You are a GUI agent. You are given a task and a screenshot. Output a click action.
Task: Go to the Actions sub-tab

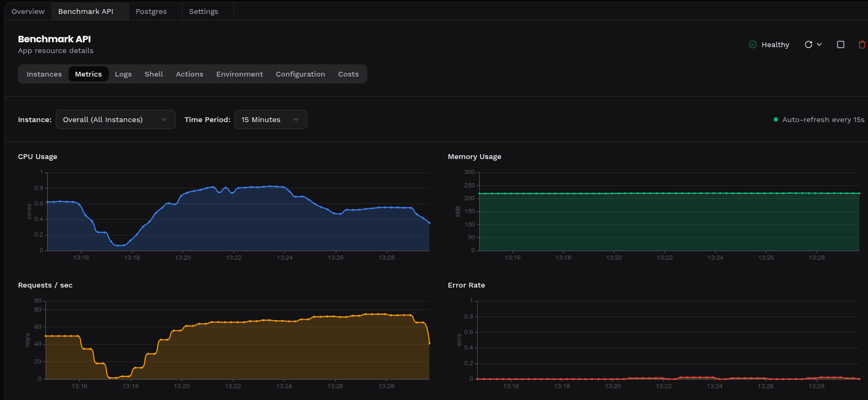[x=190, y=74]
